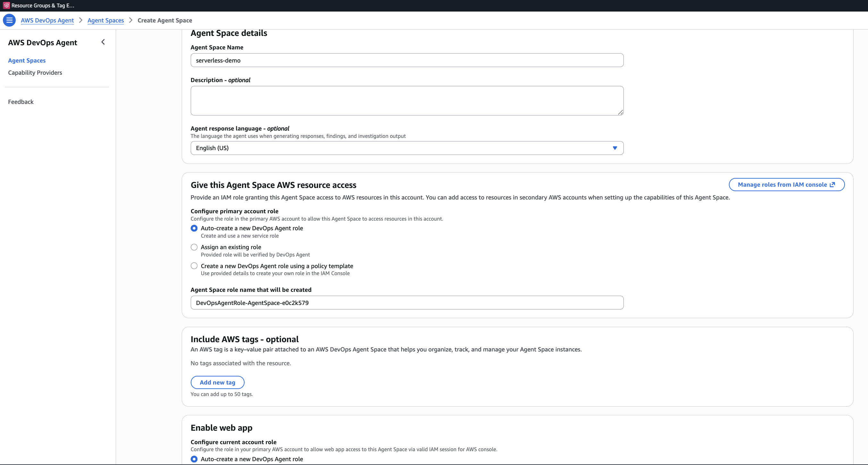The image size is (868, 465).
Task: Click the AWS DevOps Agent breadcrumb link
Action: coord(47,20)
